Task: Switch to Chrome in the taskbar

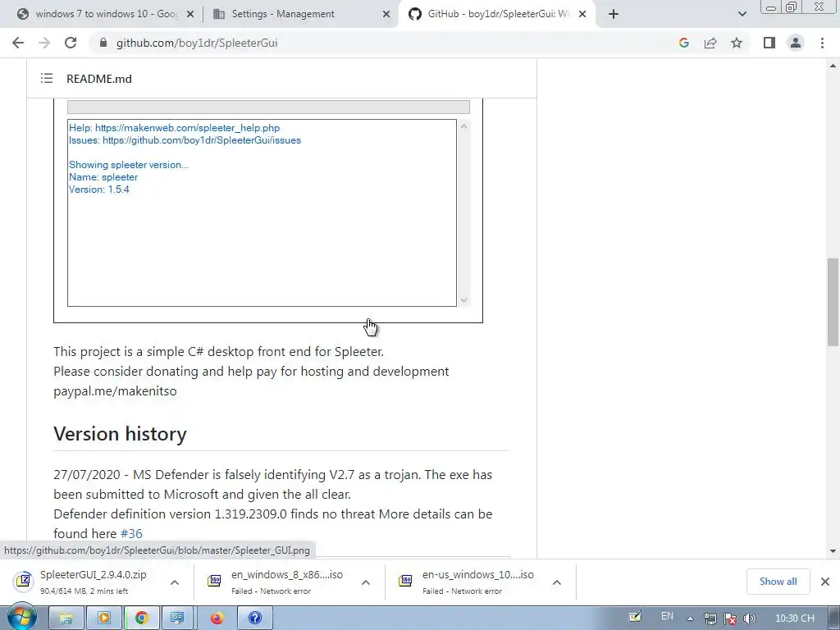Action: (141, 619)
